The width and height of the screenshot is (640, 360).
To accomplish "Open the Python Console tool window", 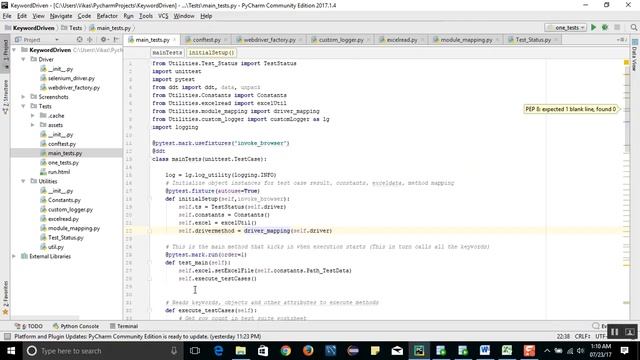I will click(76, 326).
